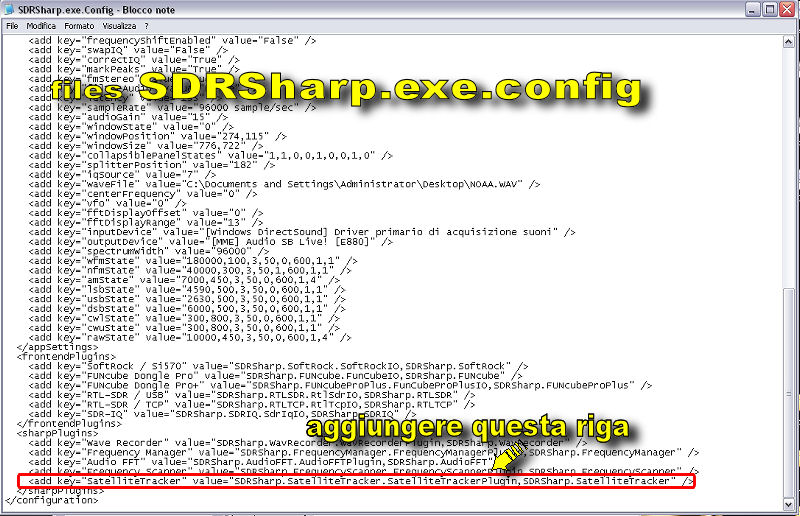800x516 pixels.
Task: Click the "cwlState" line
Action: (184, 318)
